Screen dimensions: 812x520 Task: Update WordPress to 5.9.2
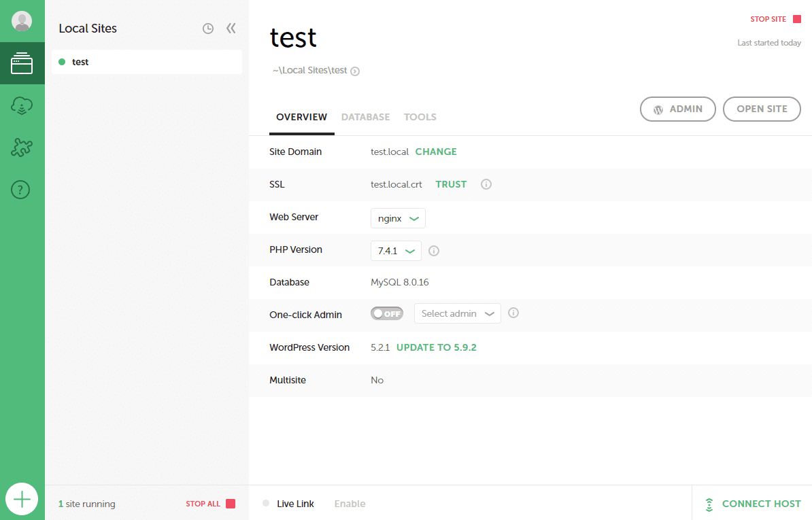pos(437,347)
